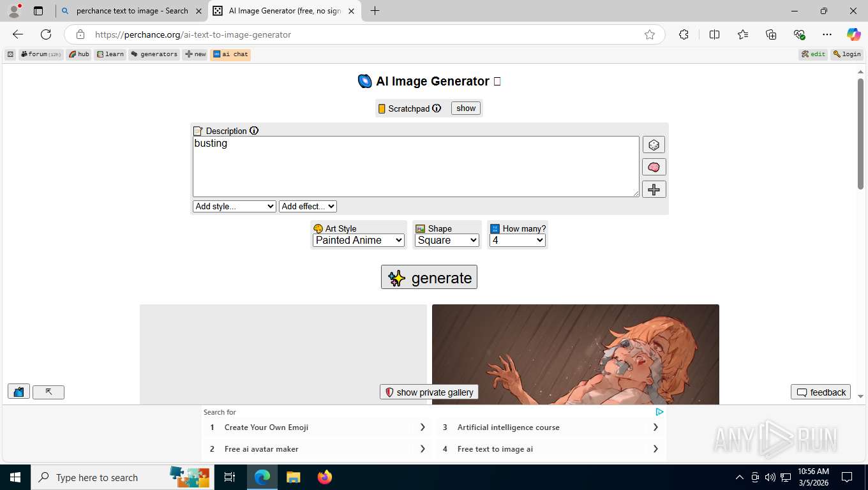Image resolution: width=868 pixels, height=490 pixels.
Task: Click the pink brain icon button
Action: 654,167
